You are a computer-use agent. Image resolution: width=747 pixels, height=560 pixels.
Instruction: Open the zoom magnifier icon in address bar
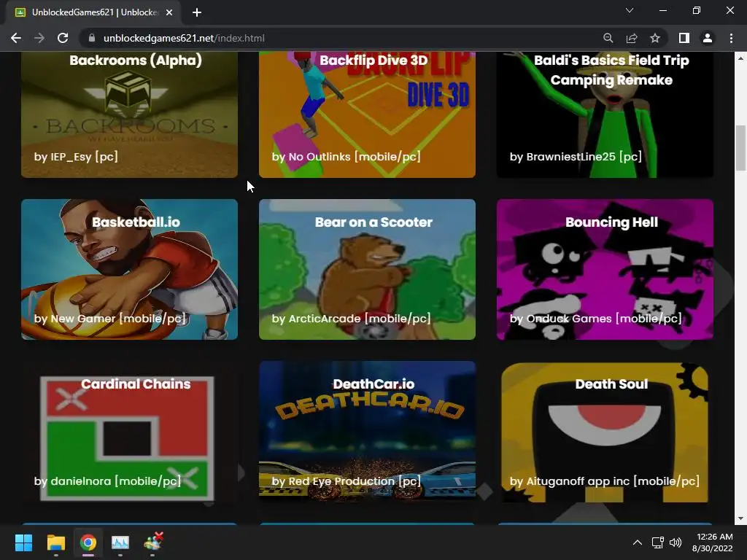608,38
